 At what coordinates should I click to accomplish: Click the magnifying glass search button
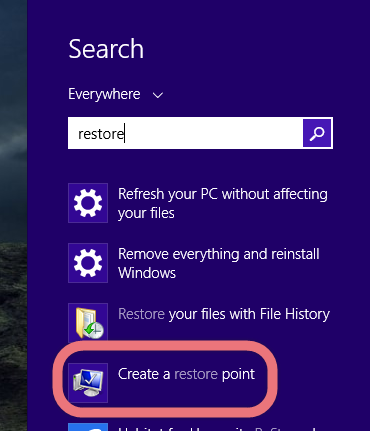tap(317, 133)
